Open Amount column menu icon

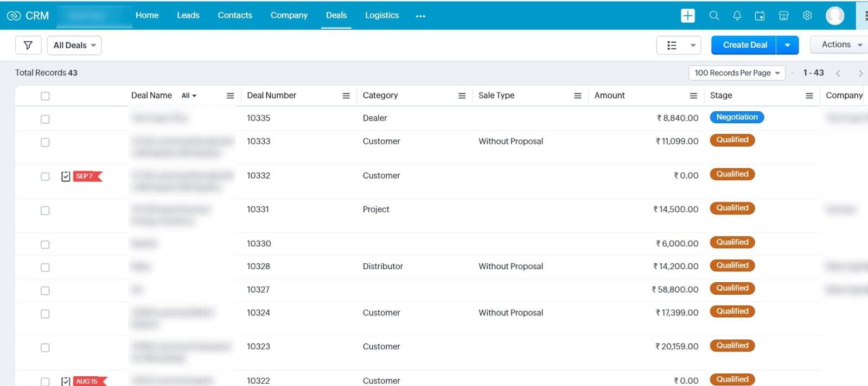pos(693,96)
